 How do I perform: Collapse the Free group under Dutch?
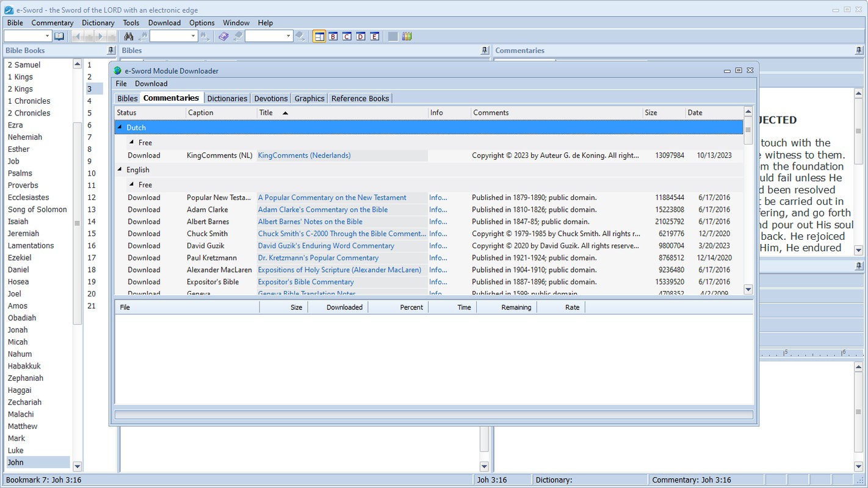pyautogui.click(x=132, y=142)
